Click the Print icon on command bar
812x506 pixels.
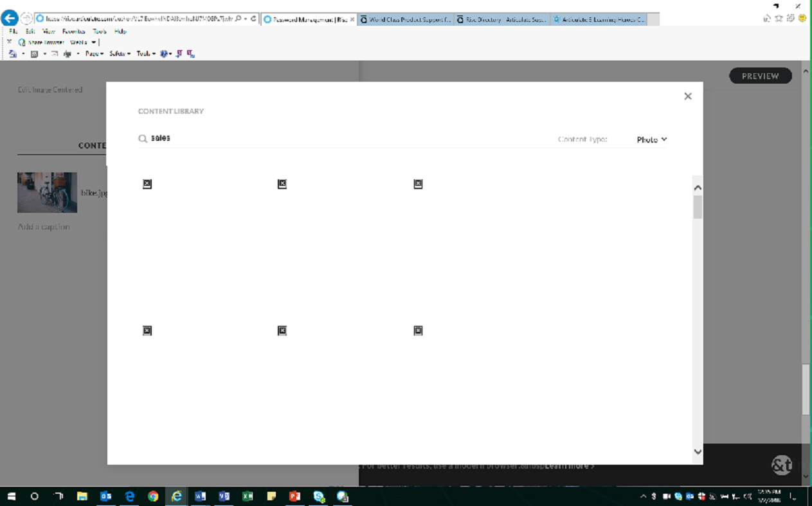(x=68, y=53)
